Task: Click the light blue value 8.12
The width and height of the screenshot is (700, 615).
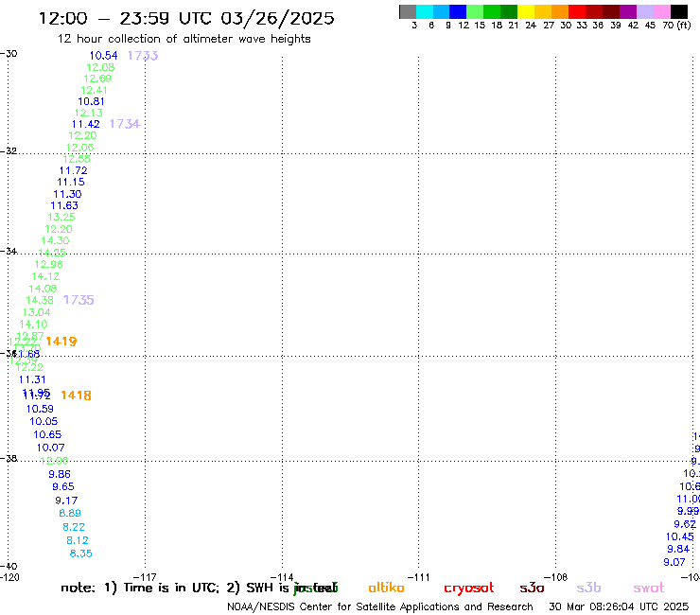Action: pos(78,540)
